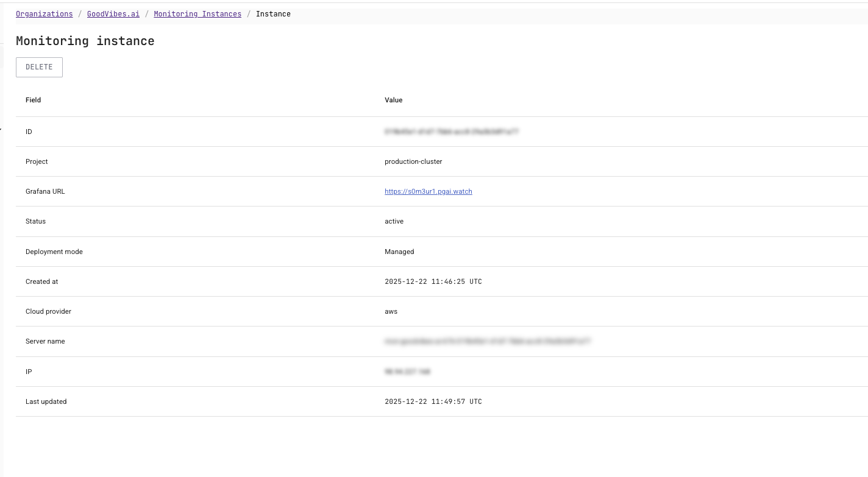Click the Managed deployment mode value

400,252
